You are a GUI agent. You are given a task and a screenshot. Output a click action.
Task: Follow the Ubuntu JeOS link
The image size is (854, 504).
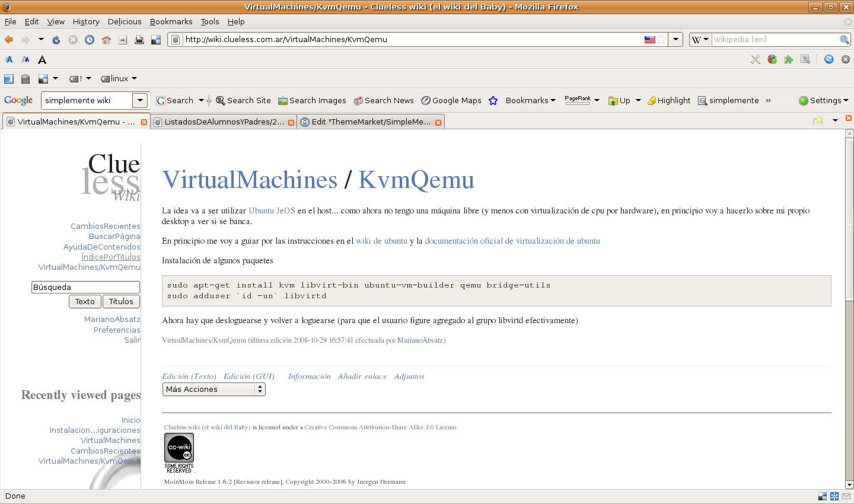(272, 210)
